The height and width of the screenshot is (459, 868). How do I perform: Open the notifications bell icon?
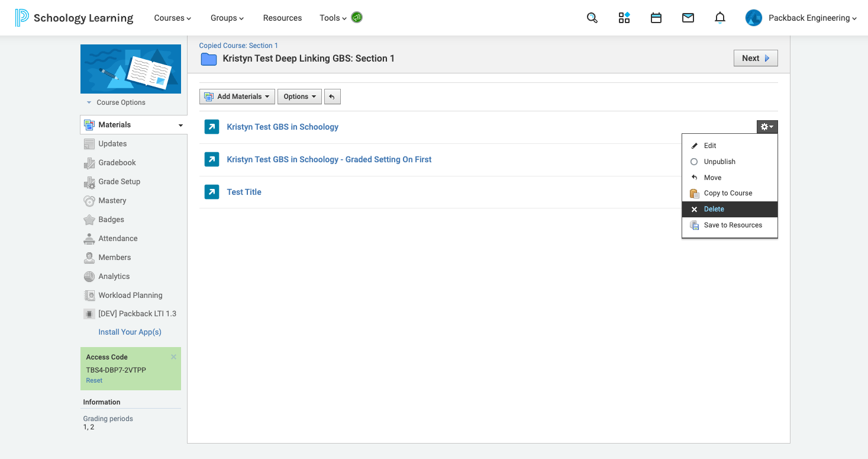(x=719, y=18)
